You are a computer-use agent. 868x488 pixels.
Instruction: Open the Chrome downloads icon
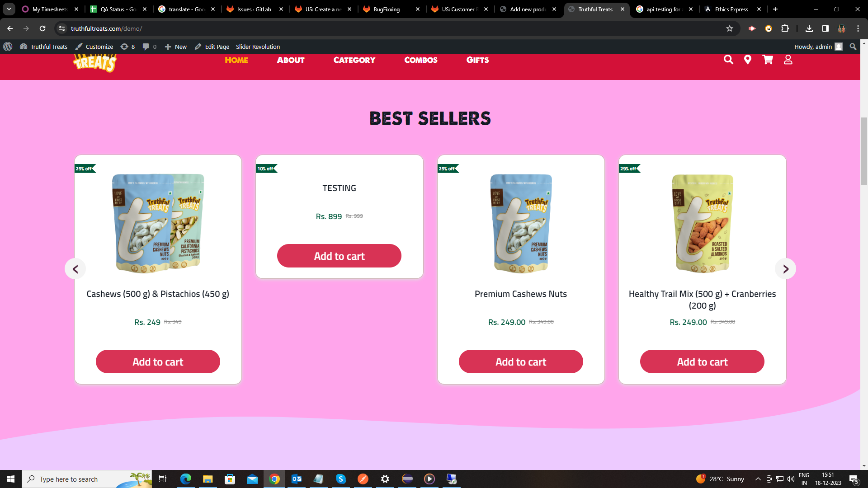tap(809, 28)
